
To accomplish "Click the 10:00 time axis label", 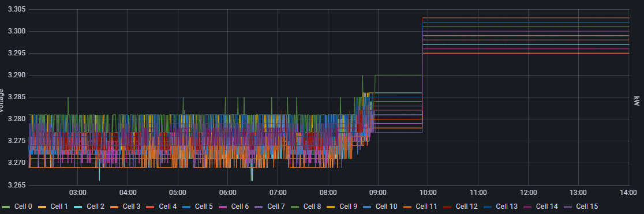I will pos(428,192).
